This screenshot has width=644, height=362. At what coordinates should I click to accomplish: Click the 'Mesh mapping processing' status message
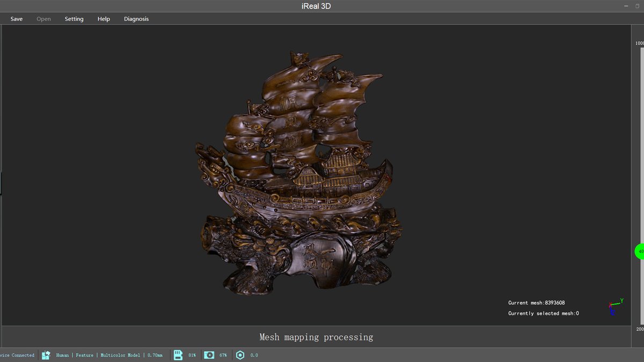[x=316, y=337]
